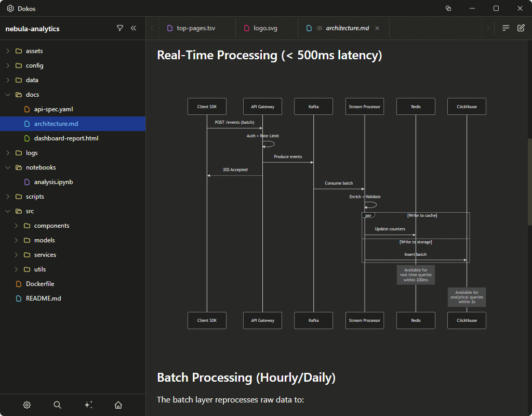532x416 pixels.
Task: Close the architecture.md tab
Action: [377, 28]
